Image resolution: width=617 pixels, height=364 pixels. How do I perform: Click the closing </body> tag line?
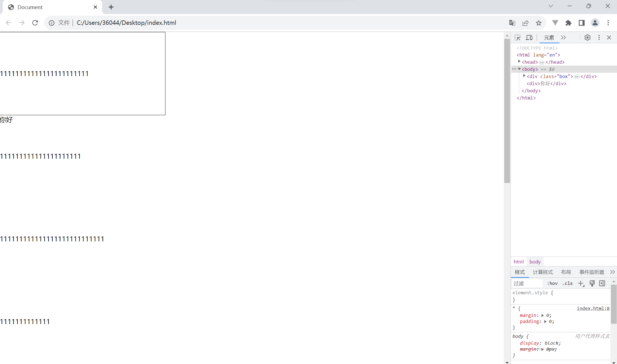(x=531, y=91)
